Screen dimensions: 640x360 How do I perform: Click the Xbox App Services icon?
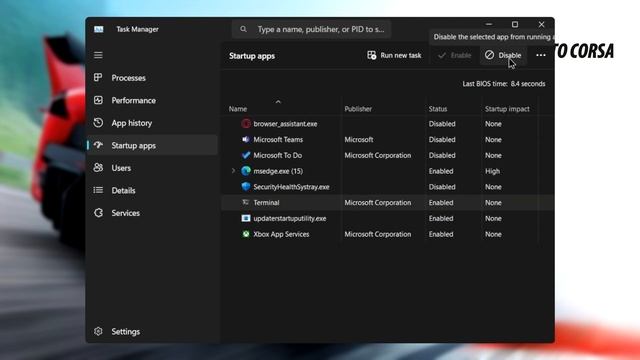(246, 234)
